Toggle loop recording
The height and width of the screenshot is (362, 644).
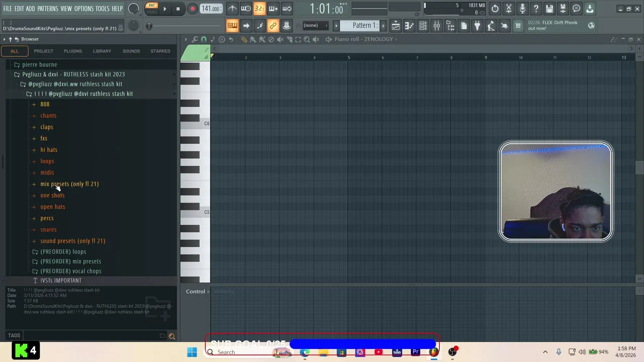click(287, 9)
